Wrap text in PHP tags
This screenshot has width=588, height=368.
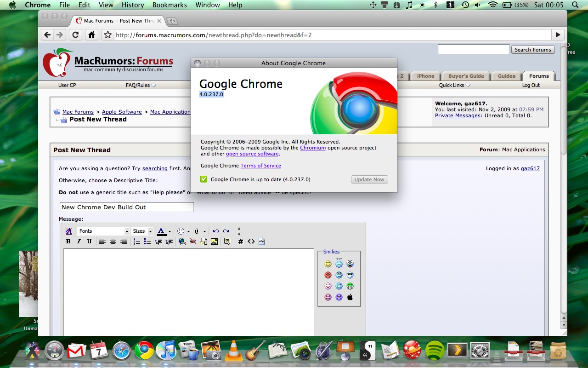point(262,241)
